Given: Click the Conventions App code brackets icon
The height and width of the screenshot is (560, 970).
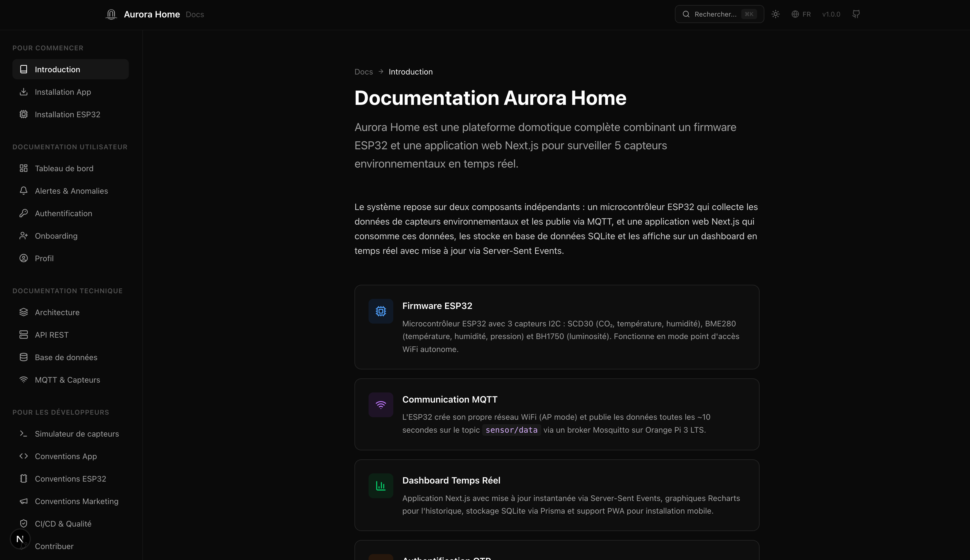Looking at the screenshot, I should click(23, 456).
